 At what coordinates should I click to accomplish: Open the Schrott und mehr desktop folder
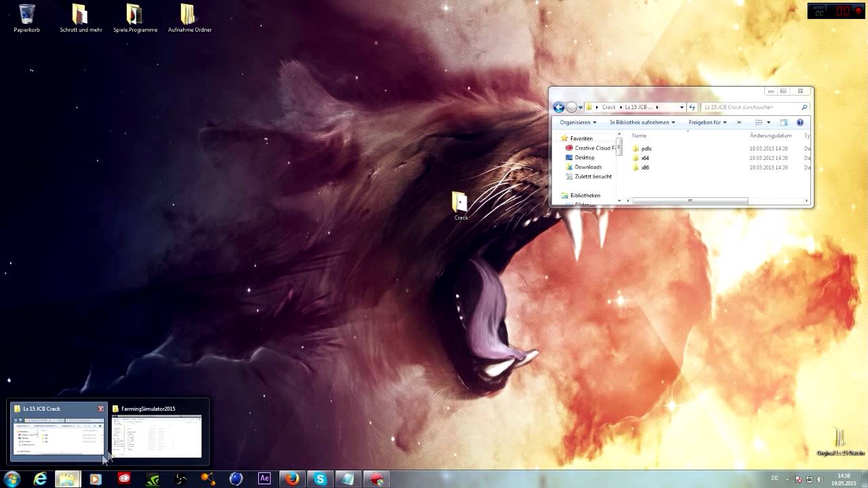pyautogui.click(x=81, y=18)
